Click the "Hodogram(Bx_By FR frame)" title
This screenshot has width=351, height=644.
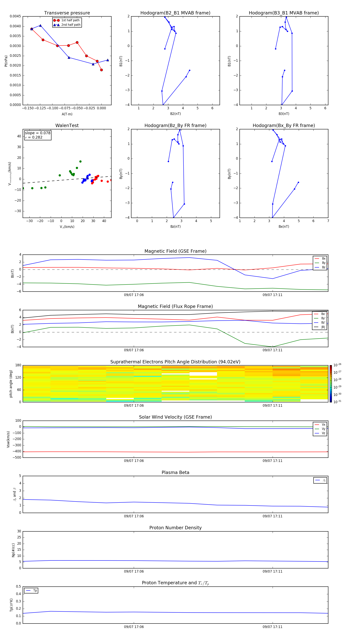click(x=284, y=125)
